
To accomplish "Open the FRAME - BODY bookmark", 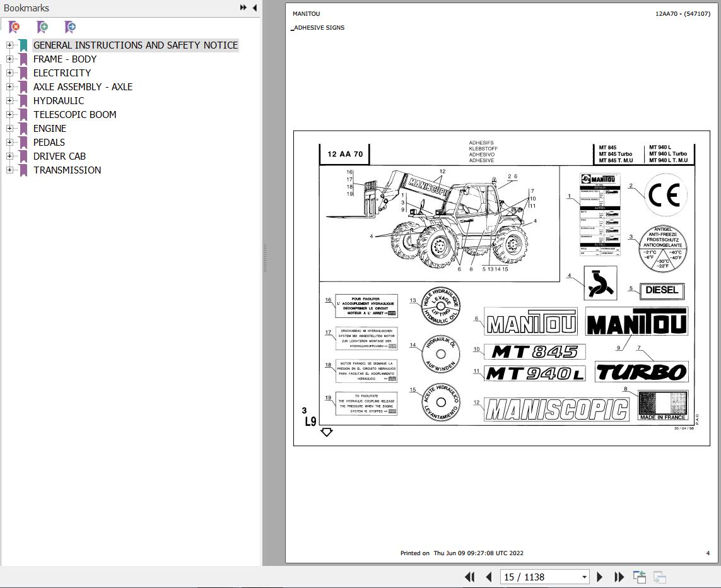I will point(65,59).
